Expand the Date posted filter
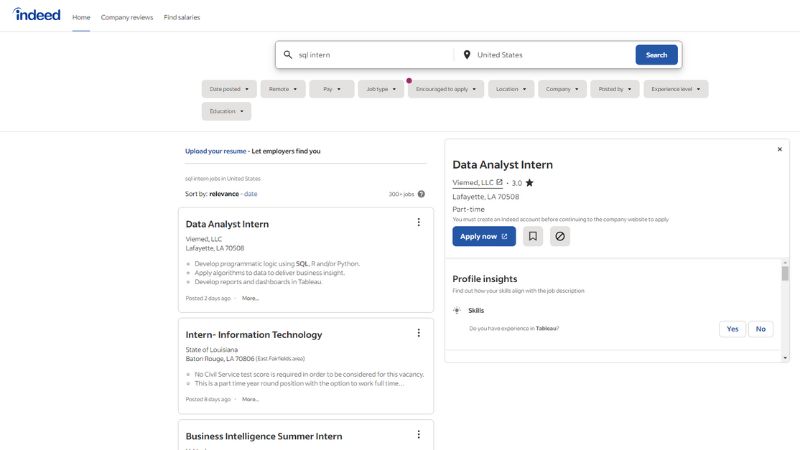The height and width of the screenshot is (450, 800). (x=229, y=89)
